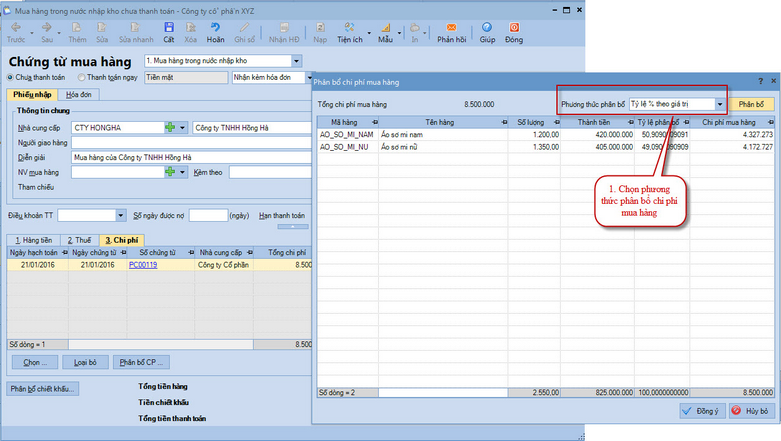Click the Người giao hàng input field

point(191,143)
